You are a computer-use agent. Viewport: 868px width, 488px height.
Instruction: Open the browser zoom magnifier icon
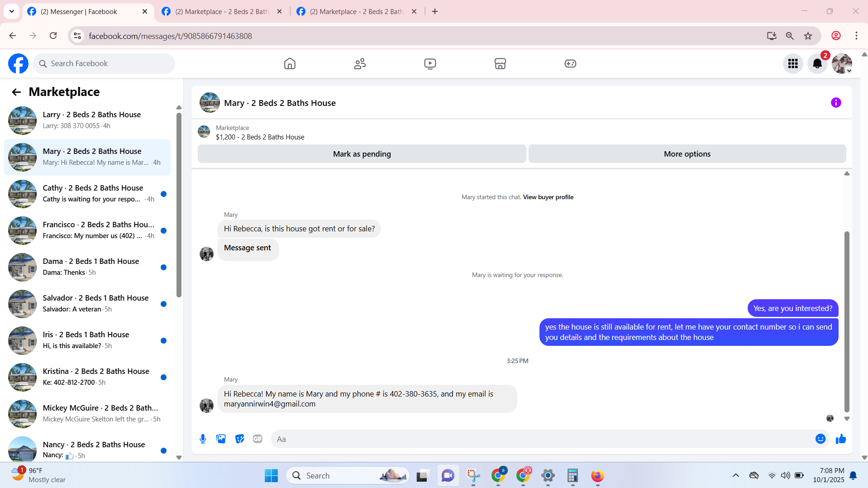click(790, 36)
